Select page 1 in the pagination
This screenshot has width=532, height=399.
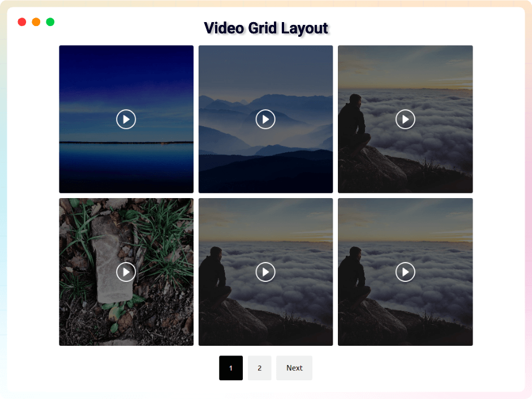tap(230, 368)
